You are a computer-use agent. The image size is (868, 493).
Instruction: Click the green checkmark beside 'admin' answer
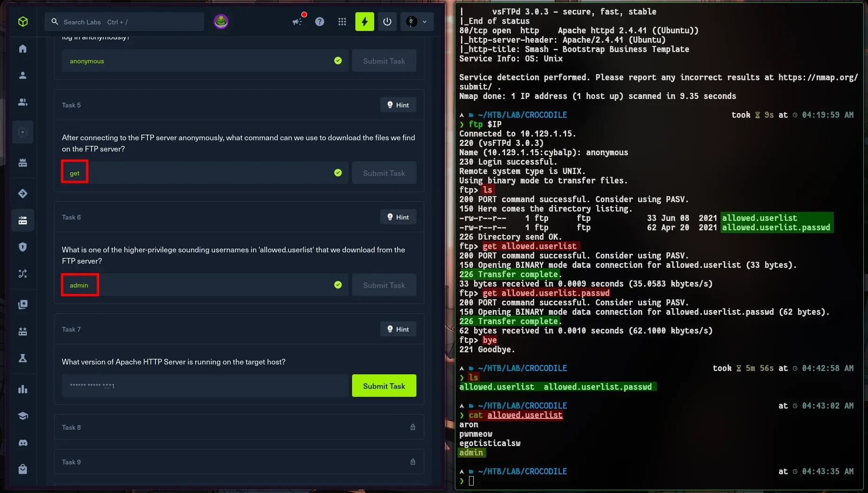point(338,285)
